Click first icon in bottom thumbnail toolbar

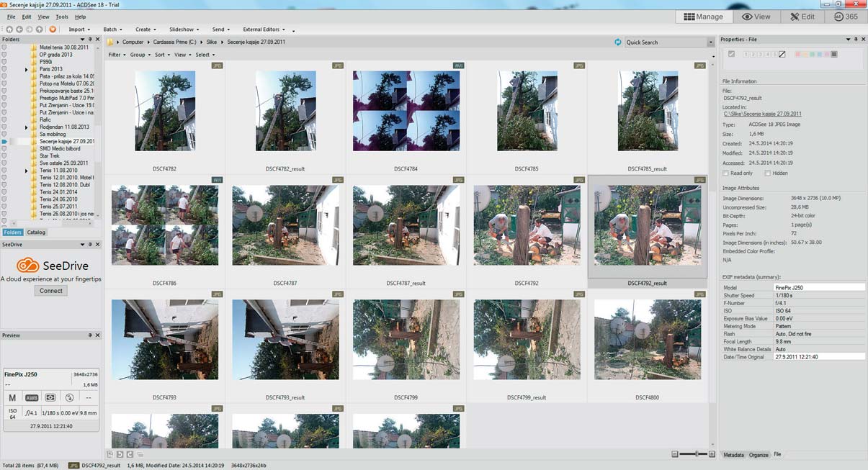(110, 454)
